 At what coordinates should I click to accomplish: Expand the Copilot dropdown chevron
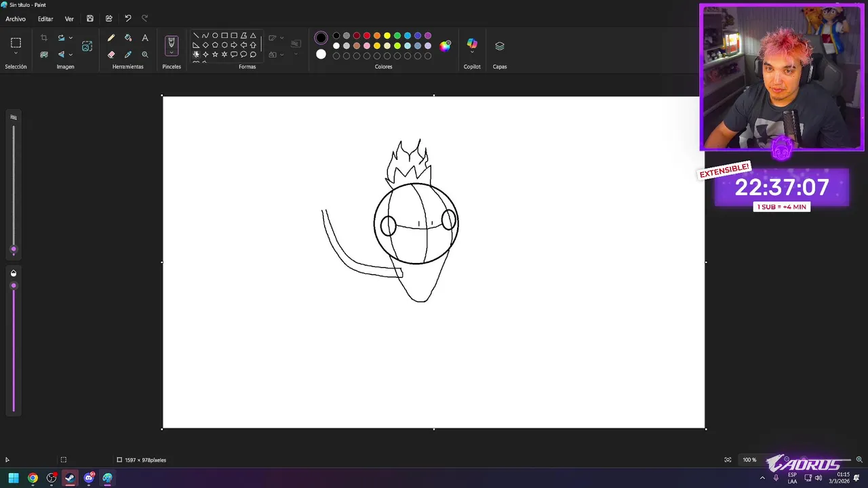pos(472,53)
